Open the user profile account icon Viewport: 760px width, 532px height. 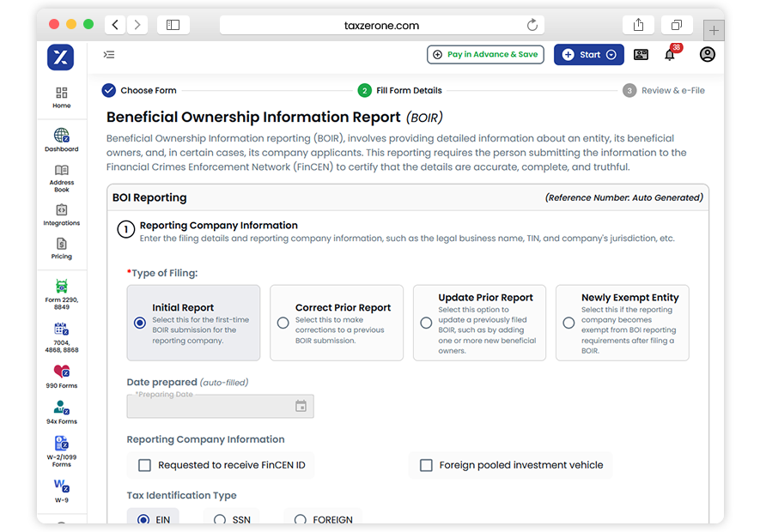pyautogui.click(x=707, y=55)
